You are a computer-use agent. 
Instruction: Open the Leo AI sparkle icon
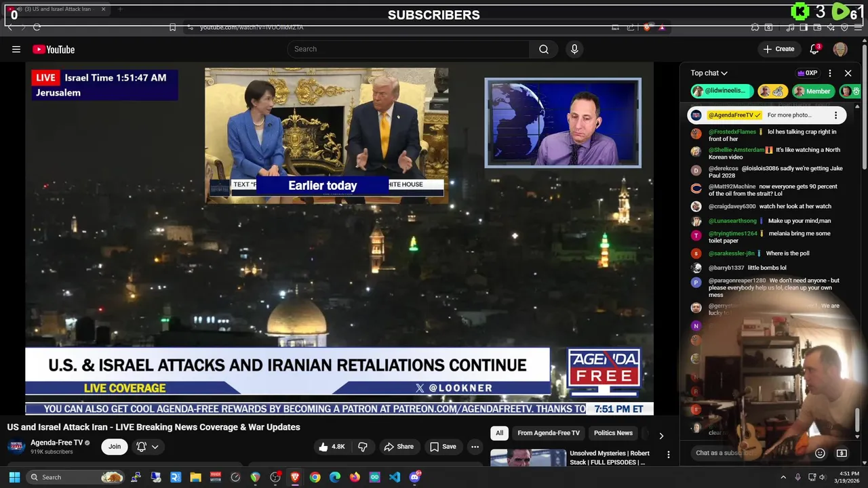click(831, 27)
